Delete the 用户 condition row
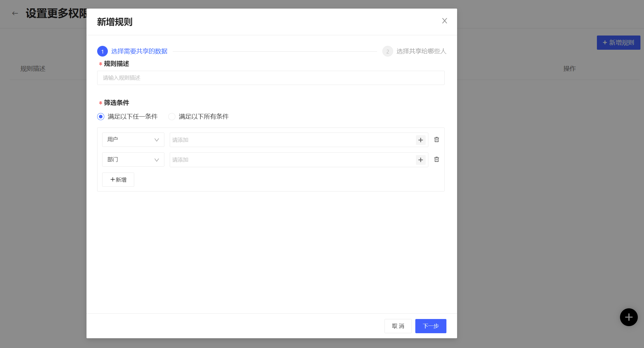The height and width of the screenshot is (348, 644). [436, 140]
